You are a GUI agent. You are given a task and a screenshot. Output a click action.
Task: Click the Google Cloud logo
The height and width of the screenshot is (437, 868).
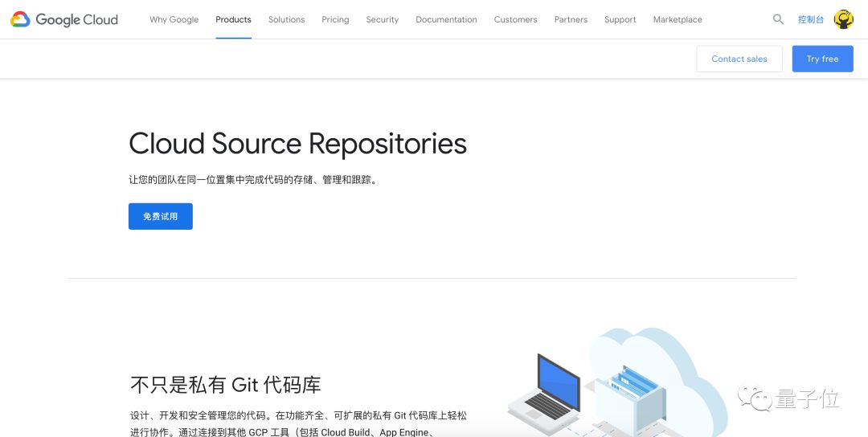pyautogui.click(x=64, y=19)
